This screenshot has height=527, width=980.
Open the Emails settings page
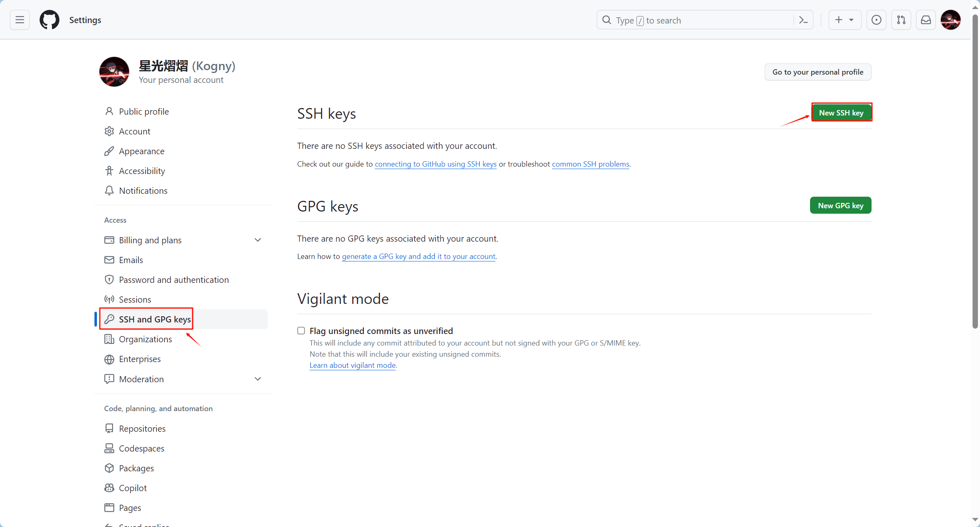pos(131,260)
